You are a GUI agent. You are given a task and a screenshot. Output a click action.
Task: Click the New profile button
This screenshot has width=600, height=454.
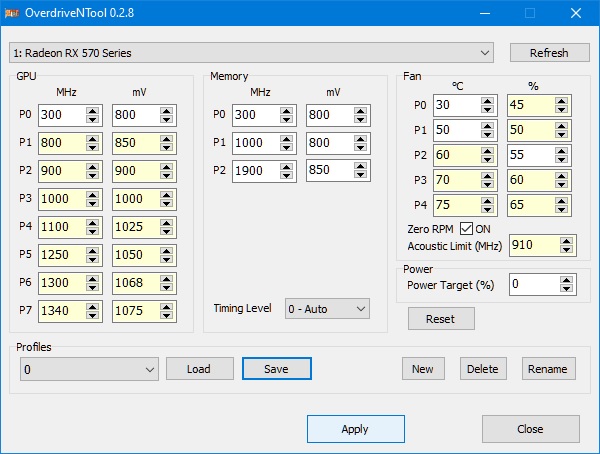point(423,369)
